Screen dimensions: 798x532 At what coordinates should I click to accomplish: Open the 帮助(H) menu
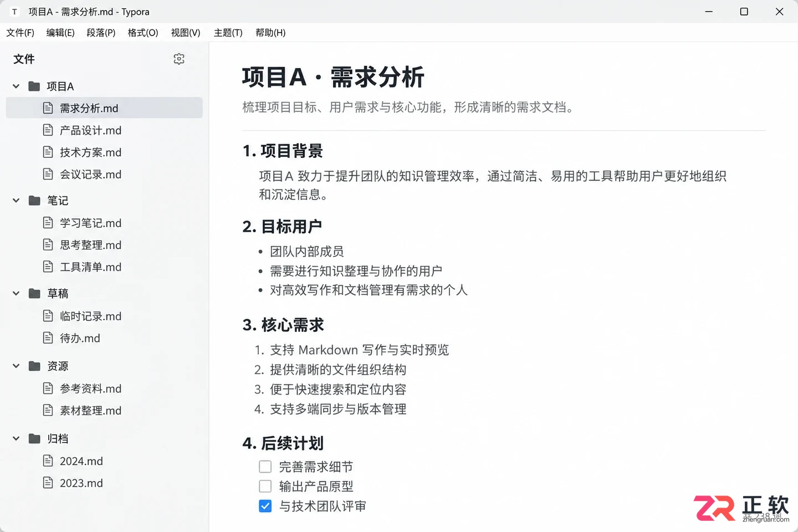(x=270, y=33)
